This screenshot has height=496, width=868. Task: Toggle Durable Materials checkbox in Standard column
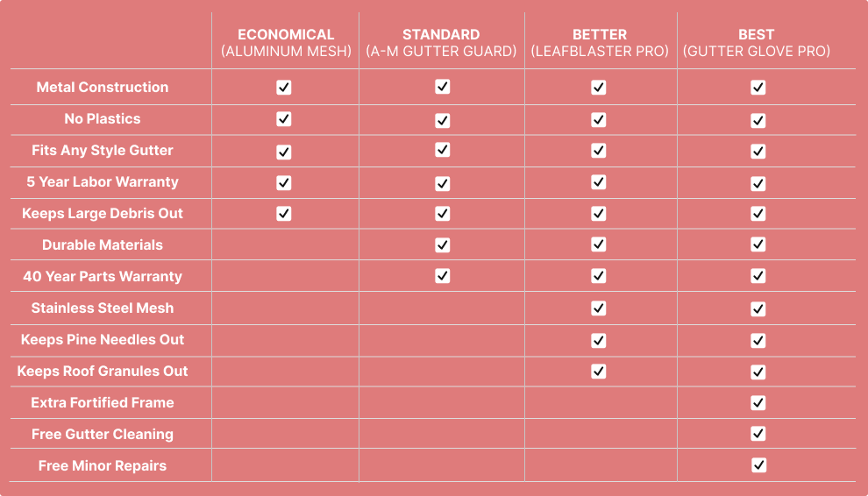click(x=442, y=244)
